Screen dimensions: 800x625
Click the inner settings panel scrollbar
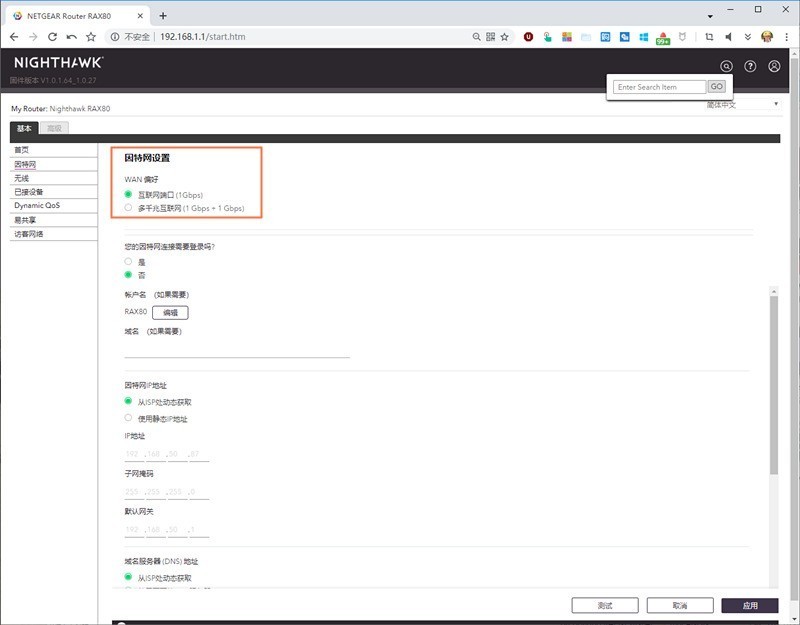point(774,385)
